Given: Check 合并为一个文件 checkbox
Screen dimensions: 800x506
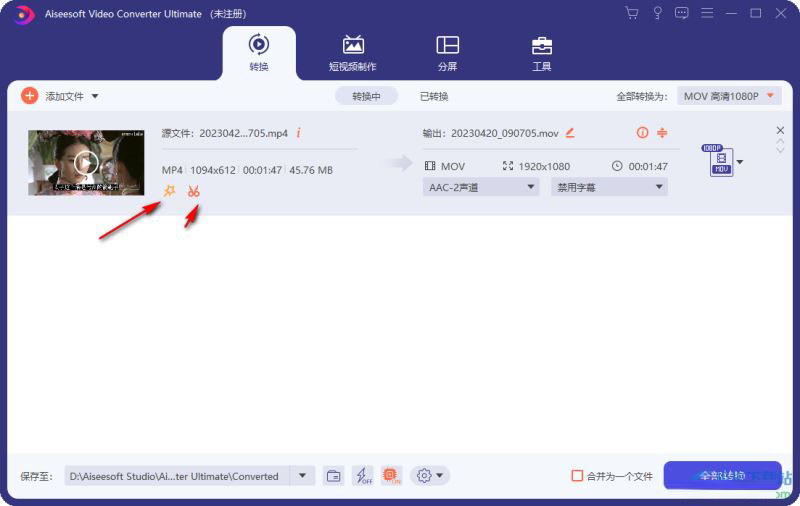Looking at the screenshot, I should click(577, 476).
